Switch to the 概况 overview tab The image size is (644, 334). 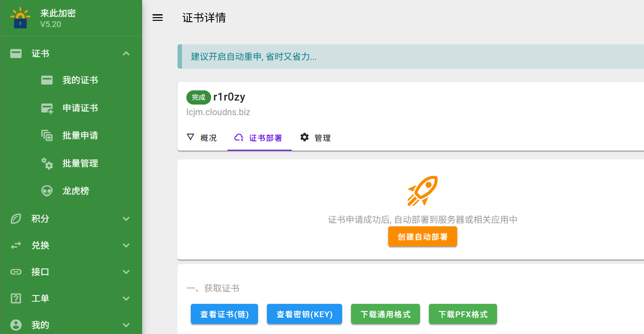(x=203, y=137)
